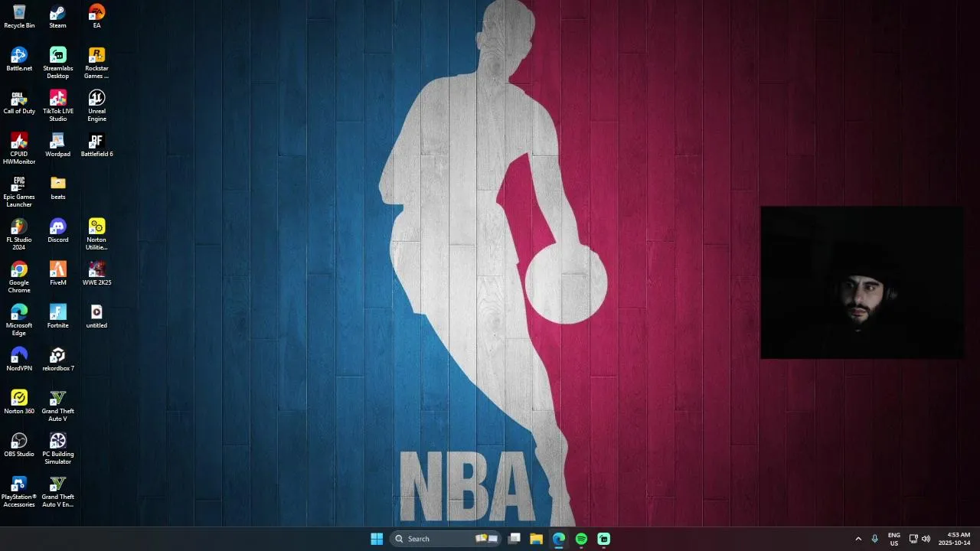Select the PC Building Simulator icon
The width and height of the screenshot is (980, 551).
pyautogui.click(x=57, y=449)
